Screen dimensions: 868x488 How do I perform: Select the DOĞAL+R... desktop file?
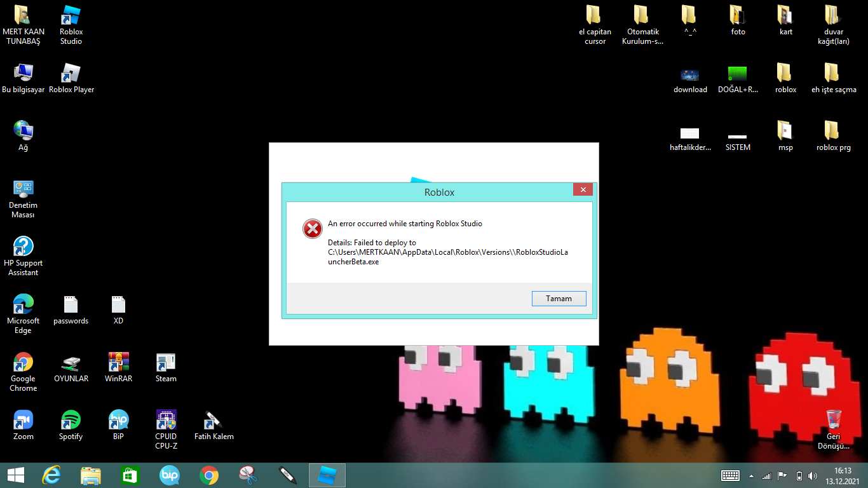[738, 79]
